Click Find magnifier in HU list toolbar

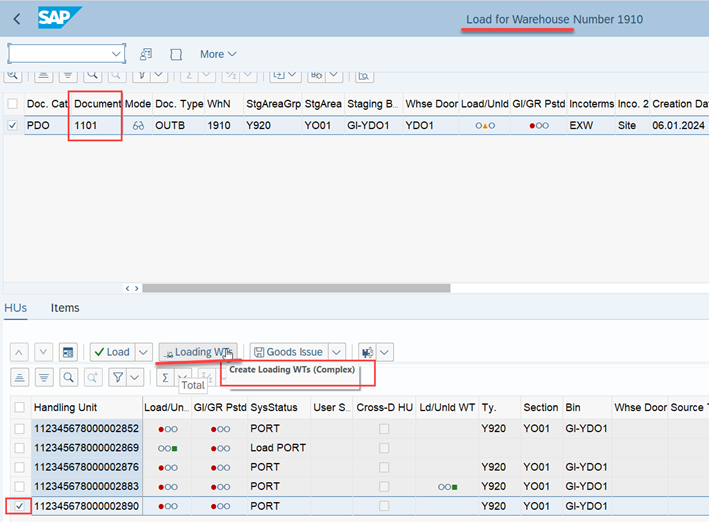coord(68,377)
